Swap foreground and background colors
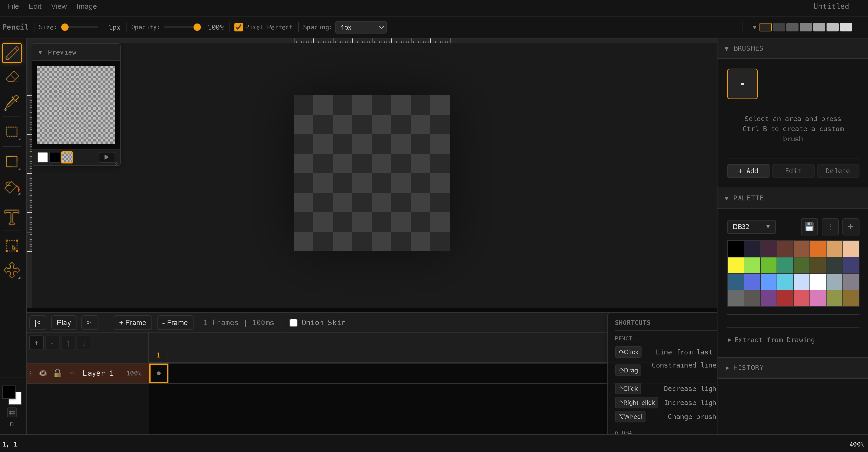 [x=12, y=412]
